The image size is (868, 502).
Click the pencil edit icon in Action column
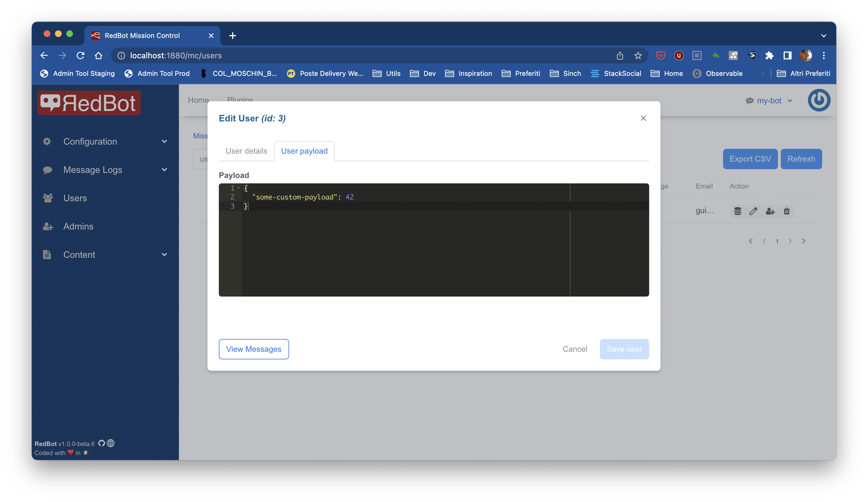pos(754,211)
